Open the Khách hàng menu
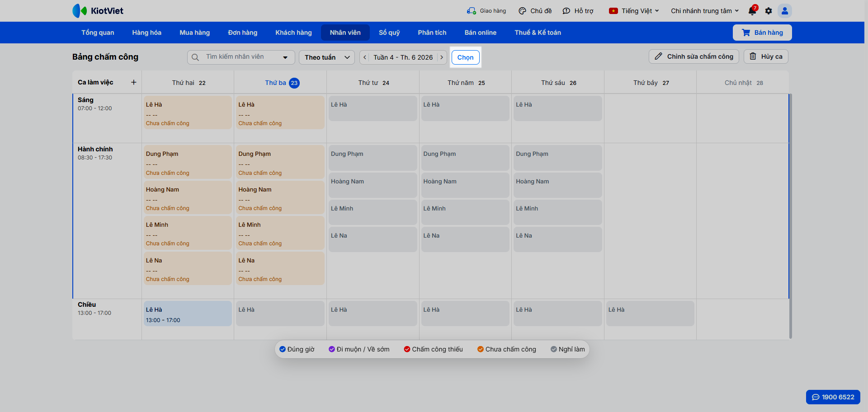Viewport: 868px width, 412px height. coord(294,33)
